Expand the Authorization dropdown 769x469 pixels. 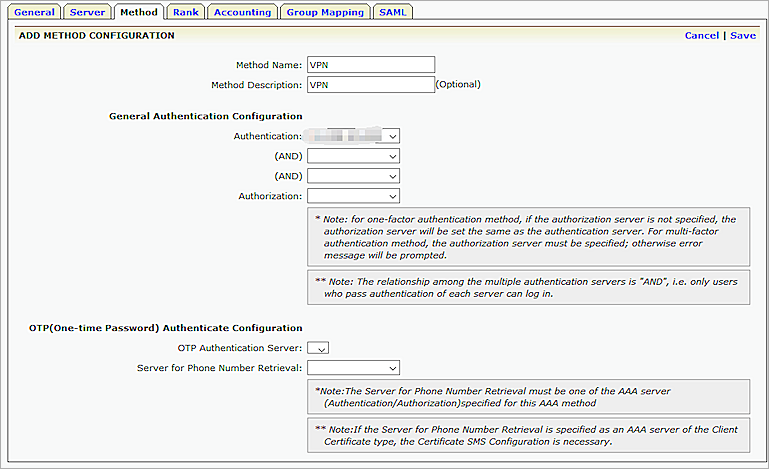[353, 196]
